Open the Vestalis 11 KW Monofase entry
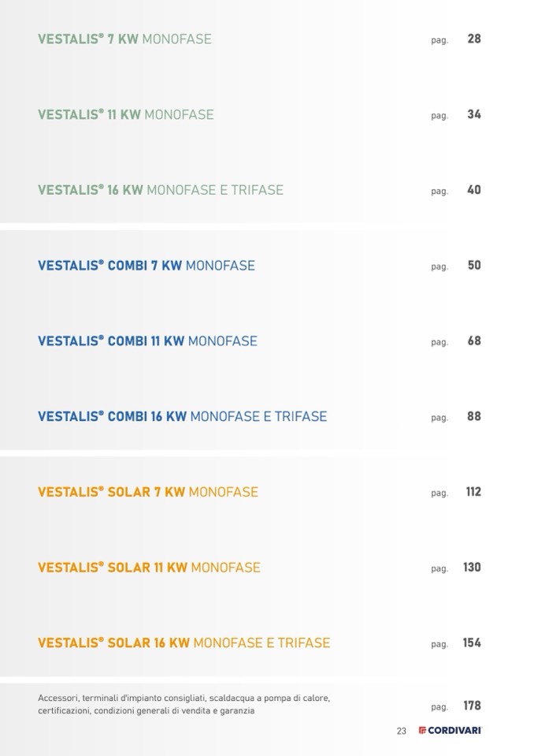This screenshot has height=756, width=534. pyautogui.click(x=125, y=114)
